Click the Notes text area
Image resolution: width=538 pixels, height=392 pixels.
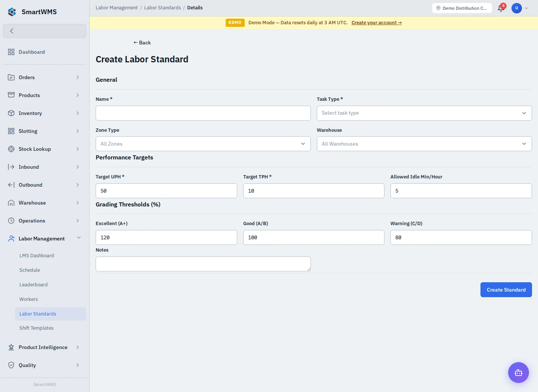click(x=203, y=264)
